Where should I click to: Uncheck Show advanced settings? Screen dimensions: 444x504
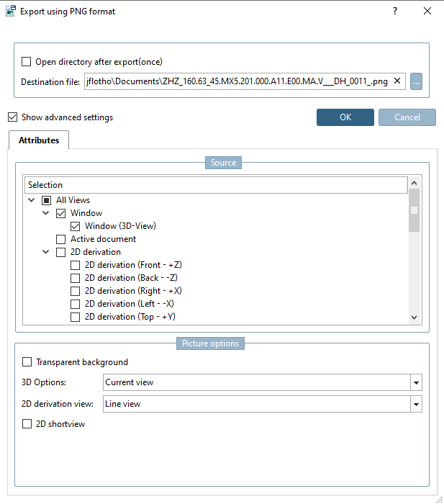pyautogui.click(x=12, y=117)
